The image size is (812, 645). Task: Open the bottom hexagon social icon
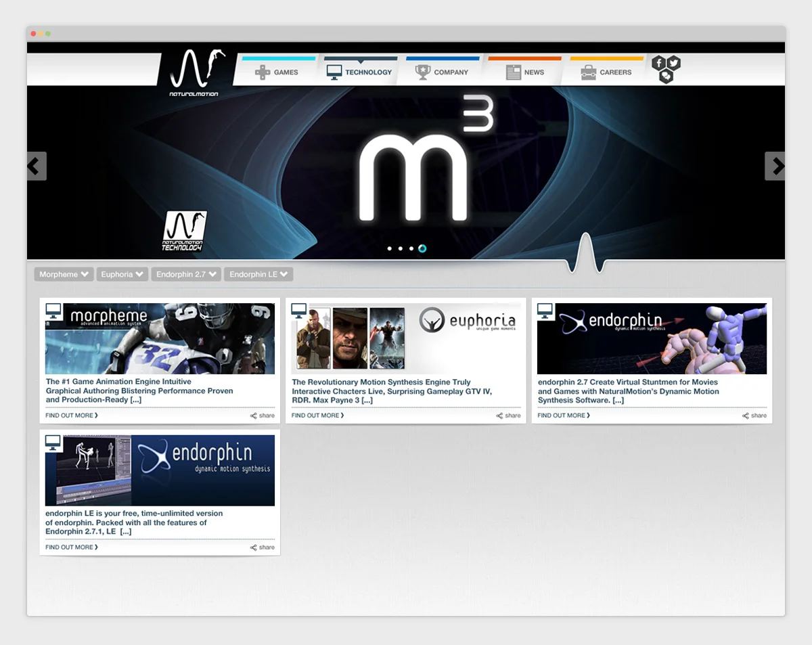pos(667,76)
